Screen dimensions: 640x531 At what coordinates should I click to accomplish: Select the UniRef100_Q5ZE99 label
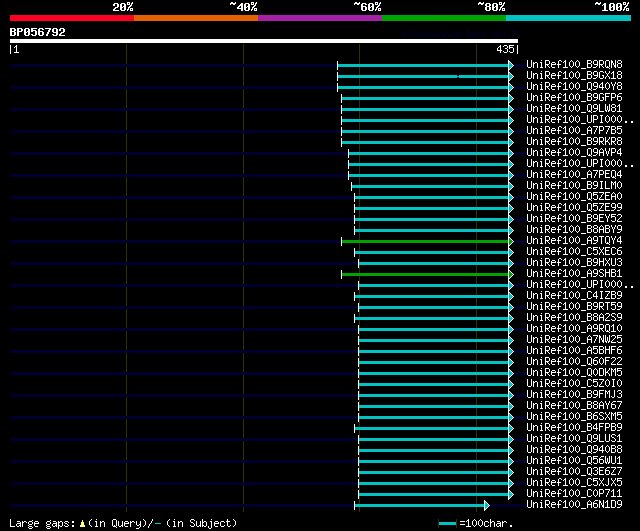574,207
